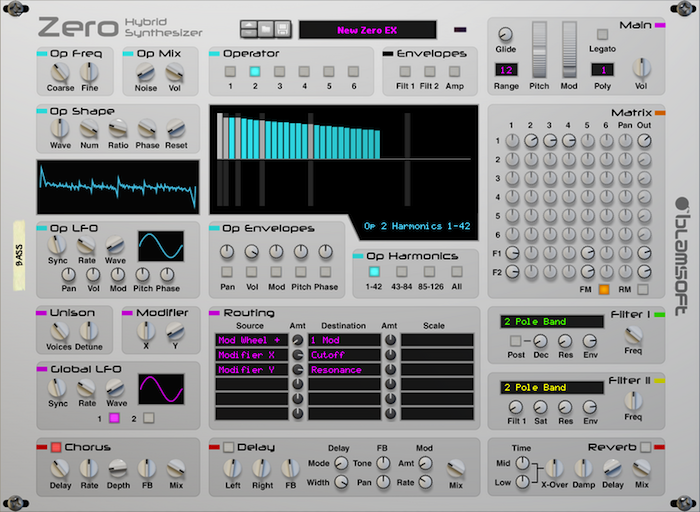Toggle the FM matrix mode button
700x512 pixels.
click(604, 289)
